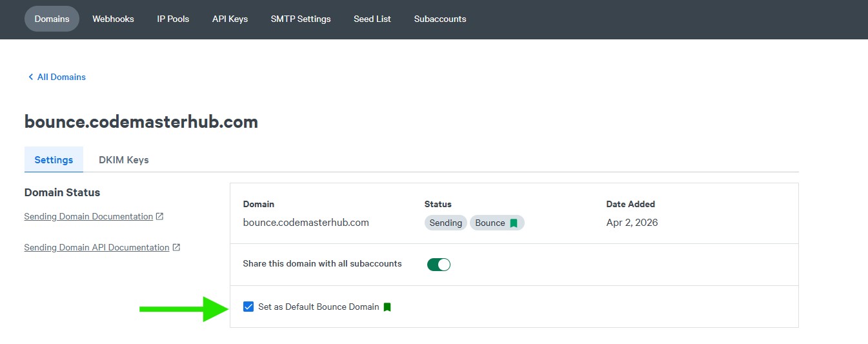Switch to the DKIM Keys tab

click(x=123, y=159)
